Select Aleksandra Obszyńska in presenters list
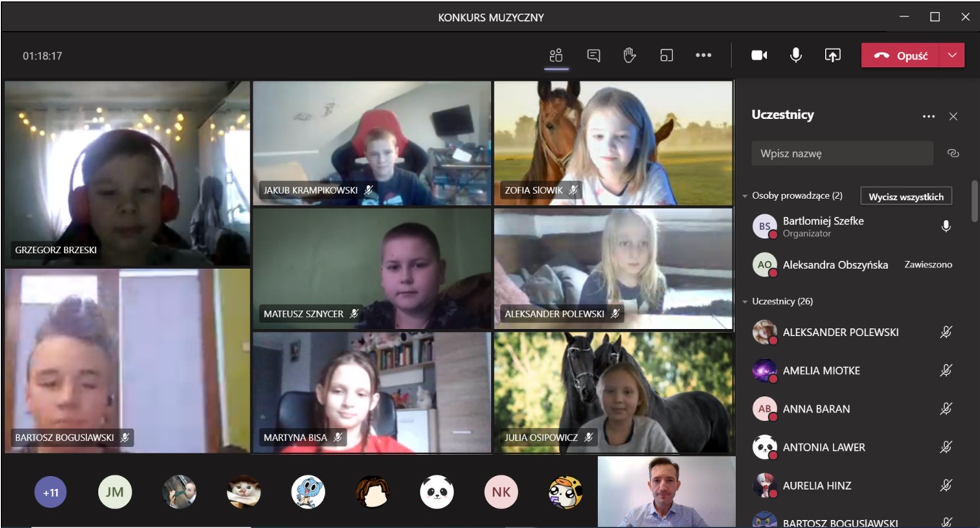Viewport: 980px width, 528px height. pos(835,265)
